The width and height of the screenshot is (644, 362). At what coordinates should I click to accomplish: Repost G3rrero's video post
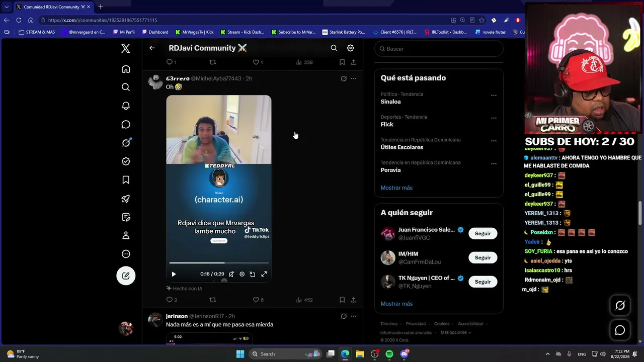212,300
